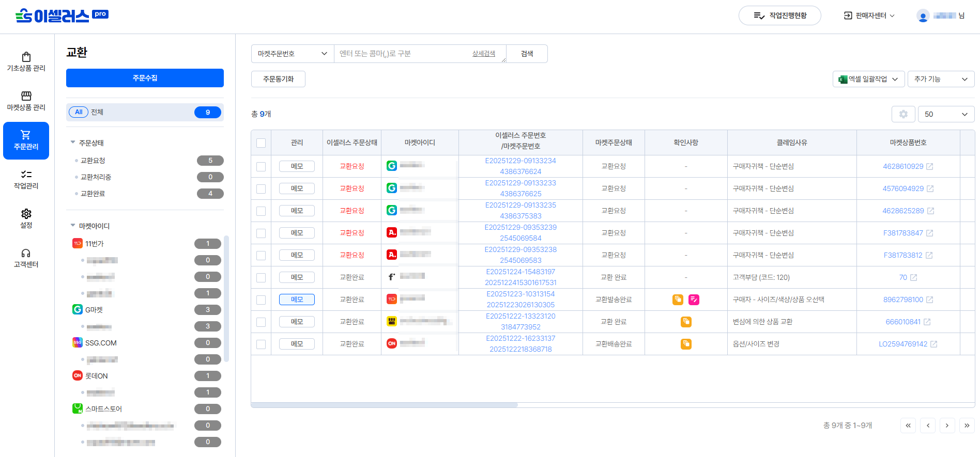Open the 판매자센터 menu
980x457 pixels.
point(869,15)
